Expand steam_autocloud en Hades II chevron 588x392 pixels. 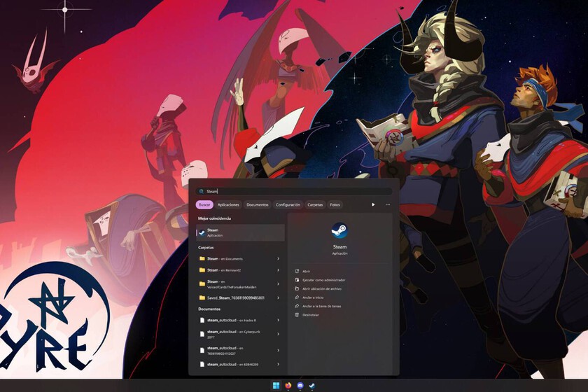[x=279, y=321]
